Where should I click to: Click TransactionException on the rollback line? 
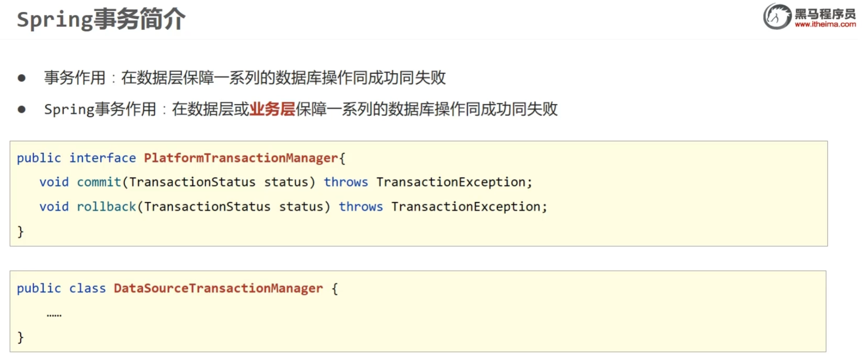pyautogui.click(x=466, y=207)
